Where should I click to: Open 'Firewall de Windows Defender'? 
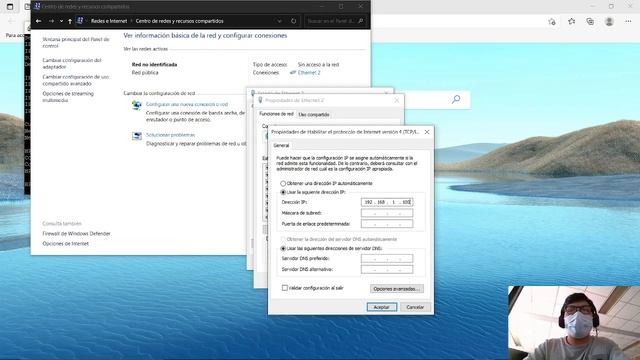tap(76, 233)
